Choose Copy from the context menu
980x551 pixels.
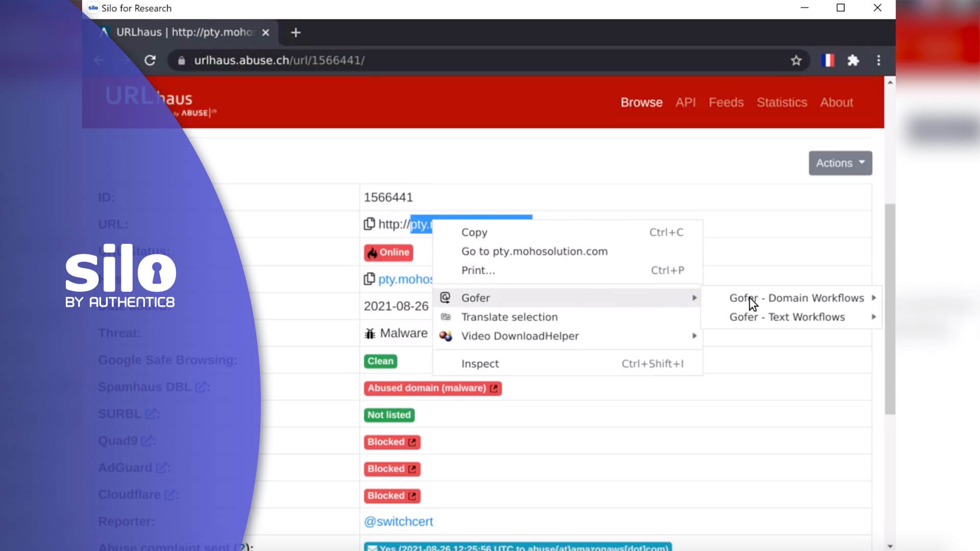click(x=568, y=232)
